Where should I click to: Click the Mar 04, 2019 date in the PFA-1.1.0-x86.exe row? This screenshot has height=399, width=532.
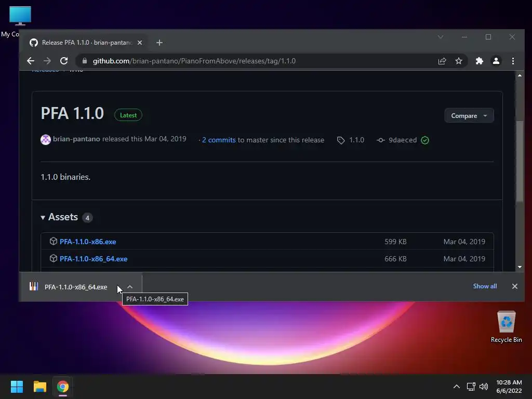point(464,242)
